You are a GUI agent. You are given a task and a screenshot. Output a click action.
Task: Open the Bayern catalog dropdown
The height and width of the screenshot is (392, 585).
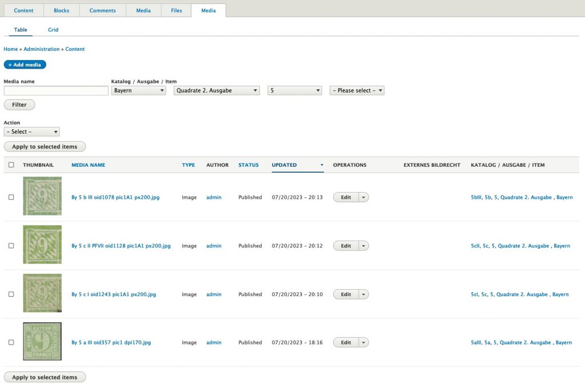[138, 90]
